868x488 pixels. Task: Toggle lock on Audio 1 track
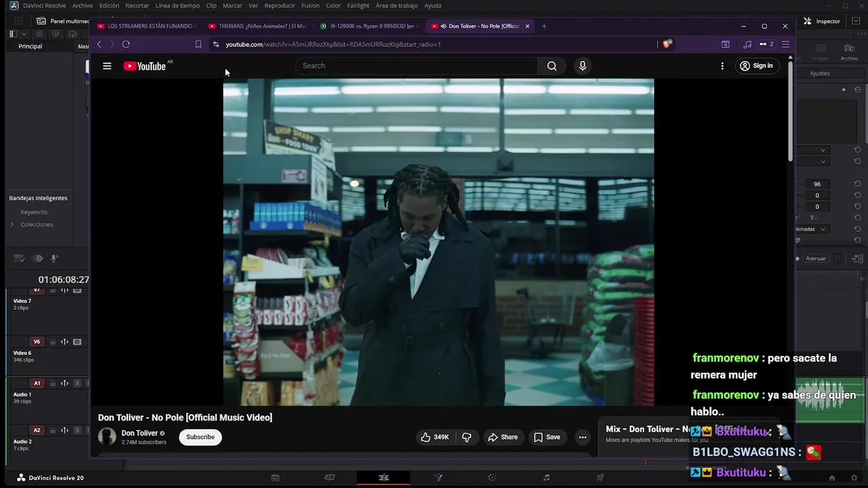click(53, 383)
